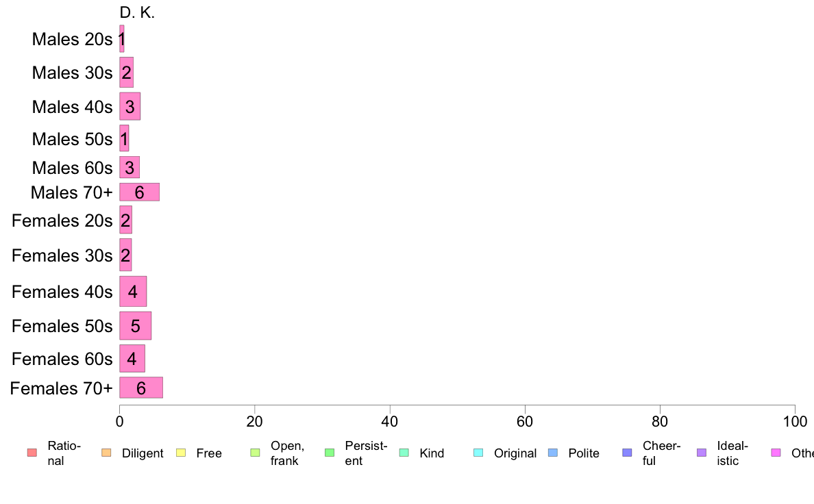Click the Open, frank legend swatch
This screenshot has height=504, width=814.
click(255, 453)
